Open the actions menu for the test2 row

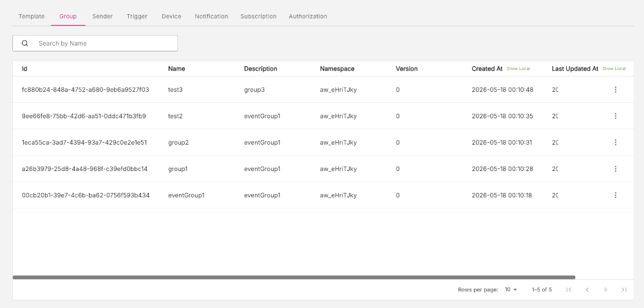[615, 116]
